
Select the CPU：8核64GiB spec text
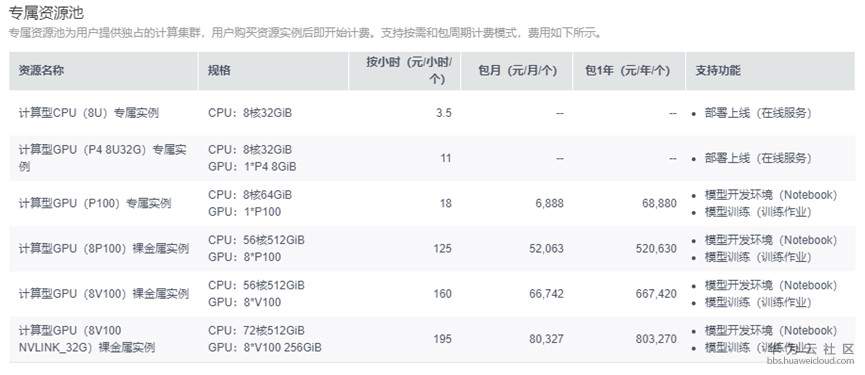(250, 195)
